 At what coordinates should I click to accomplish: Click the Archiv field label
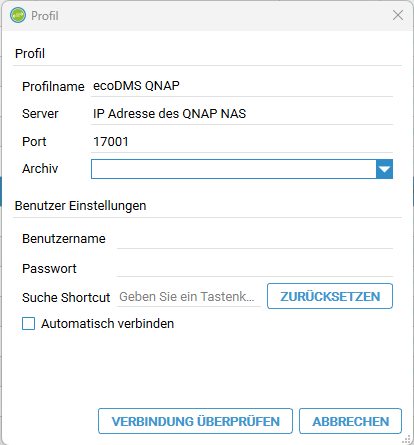click(x=40, y=169)
